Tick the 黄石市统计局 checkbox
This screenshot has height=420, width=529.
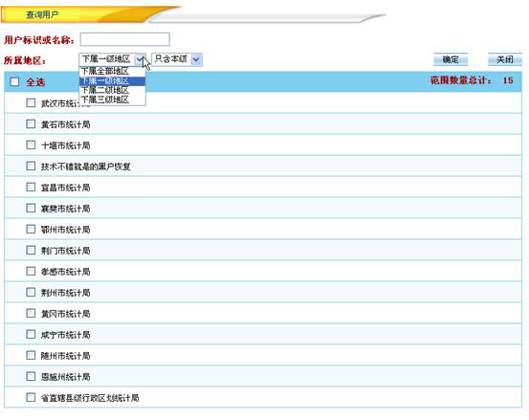31,123
